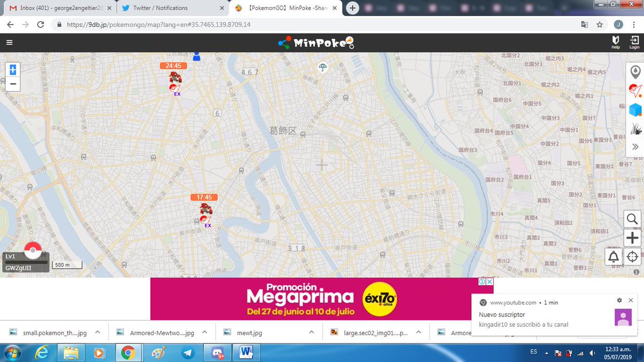Bookmark this page with star icon

click(x=599, y=25)
